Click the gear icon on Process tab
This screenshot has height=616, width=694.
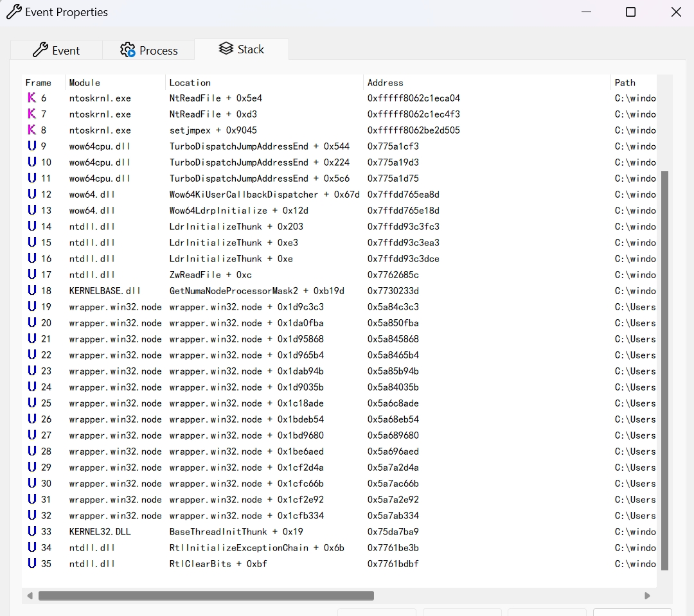point(128,50)
